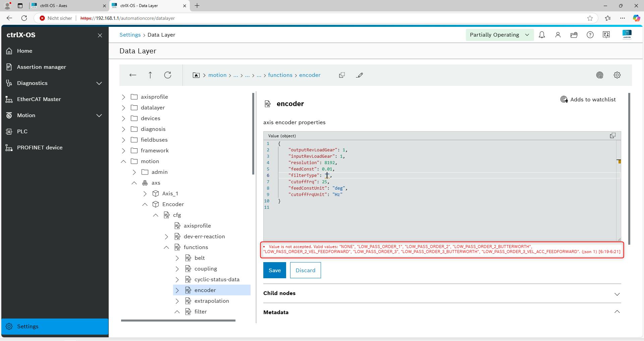Expand the Child nodes section

(x=617, y=294)
